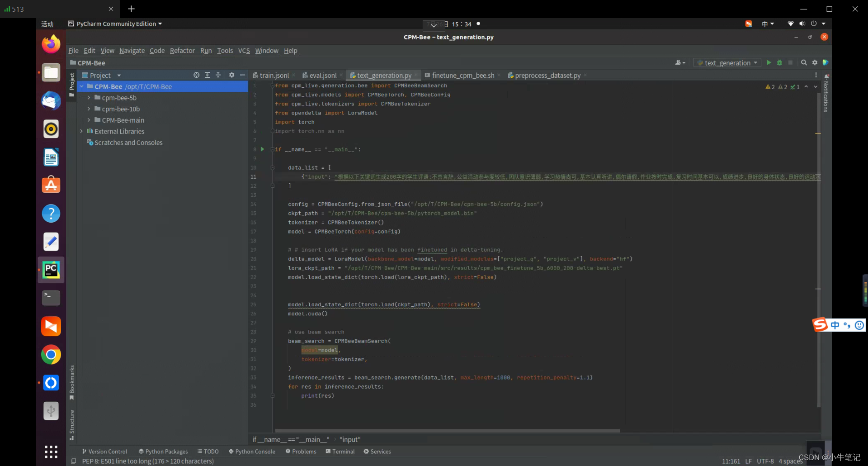Open editor tabs more-options dots
Viewport: 868px width, 466px height.
[816, 75]
